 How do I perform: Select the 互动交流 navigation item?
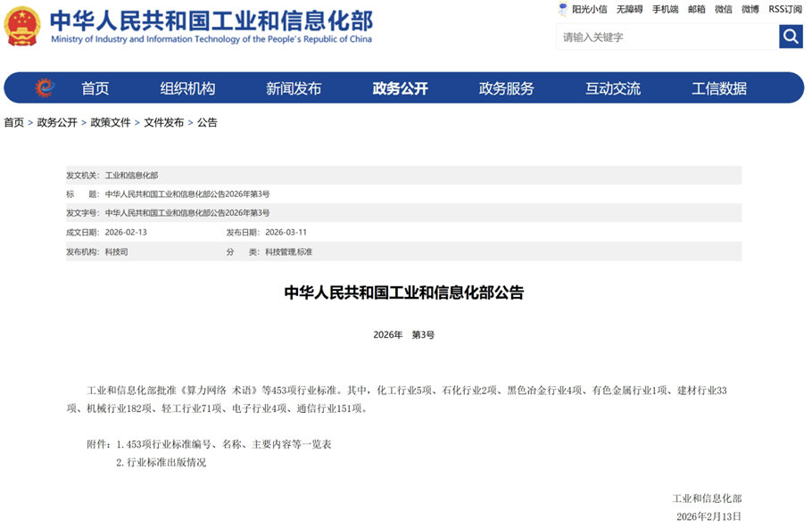tap(611, 87)
